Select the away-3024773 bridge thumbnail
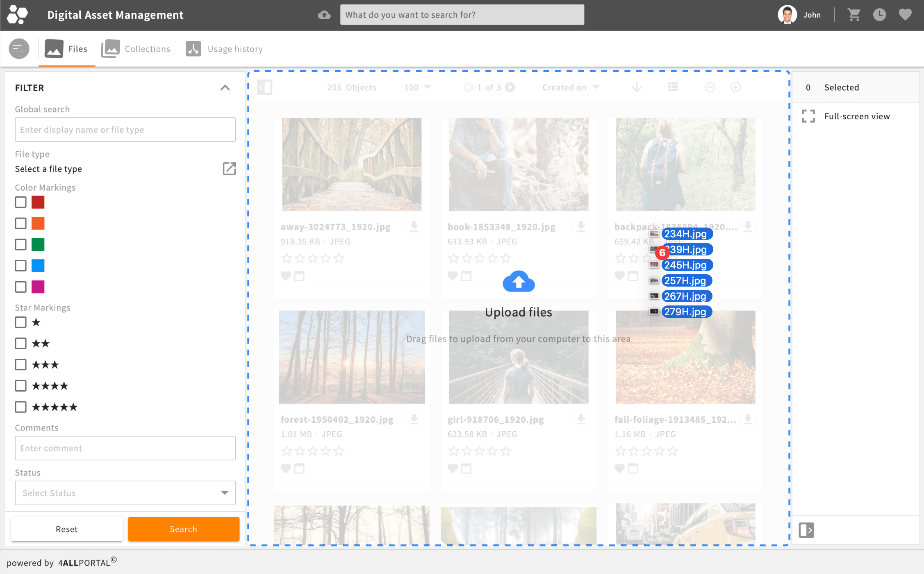The height and width of the screenshot is (574, 924). pyautogui.click(x=352, y=164)
